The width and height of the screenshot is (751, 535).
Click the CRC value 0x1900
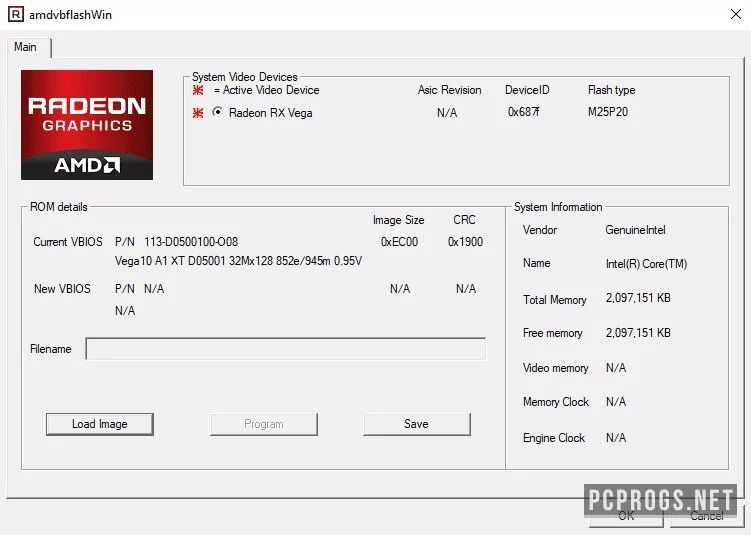465,242
